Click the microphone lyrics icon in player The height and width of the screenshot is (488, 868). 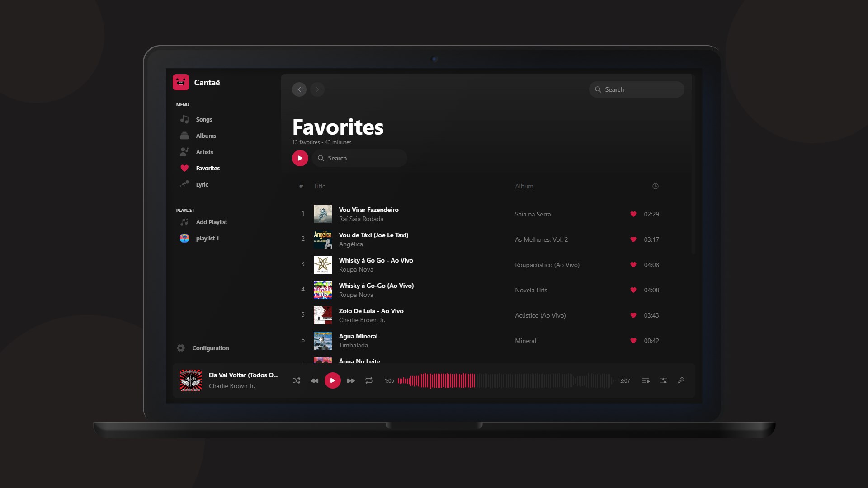[x=681, y=380]
